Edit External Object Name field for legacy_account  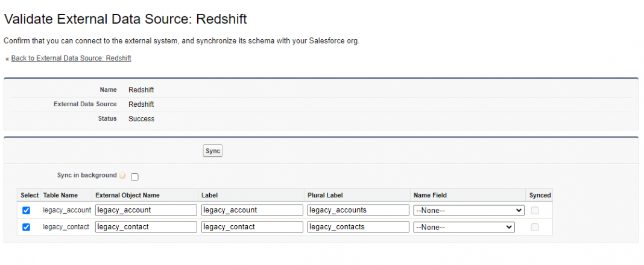click(x=146, y=210)
